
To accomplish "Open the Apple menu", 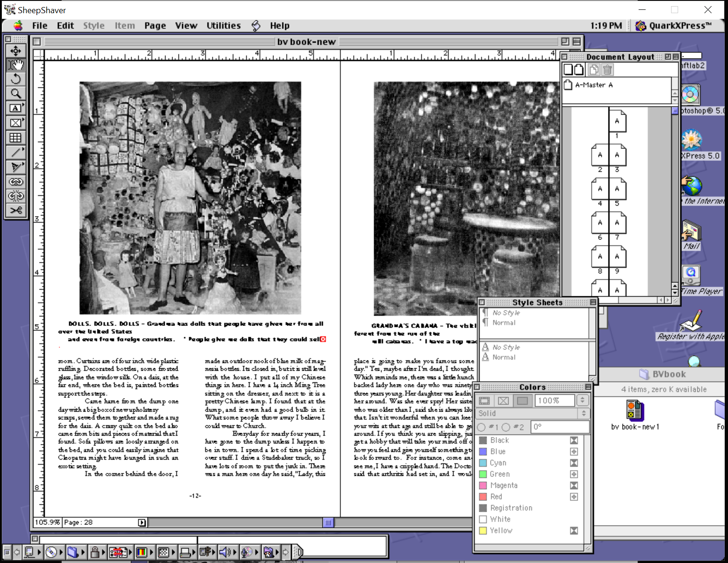I will 18,26.
